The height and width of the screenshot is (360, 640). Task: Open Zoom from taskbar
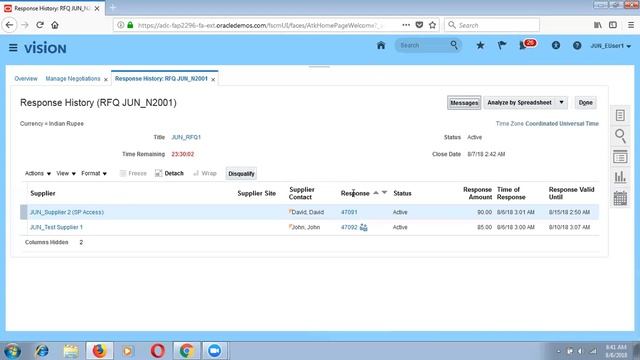point(214,351)
